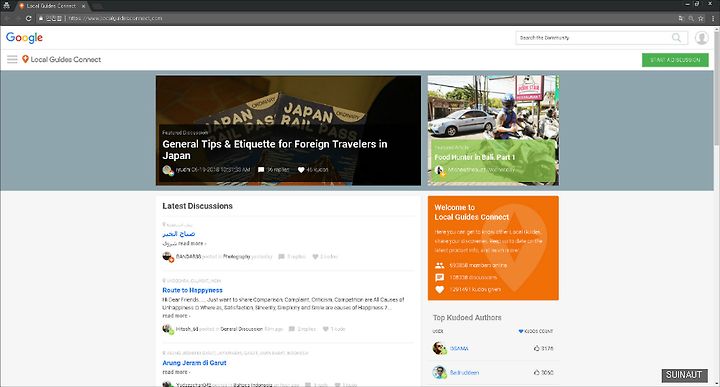Screen dimensions: 720x387
Task: Open the user account avatar icon
Action: 701,38
